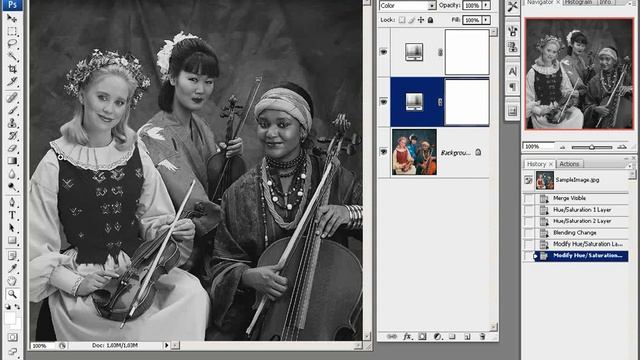Toggle lock transparent pixels
640x360 pixels.
point(402,20)
